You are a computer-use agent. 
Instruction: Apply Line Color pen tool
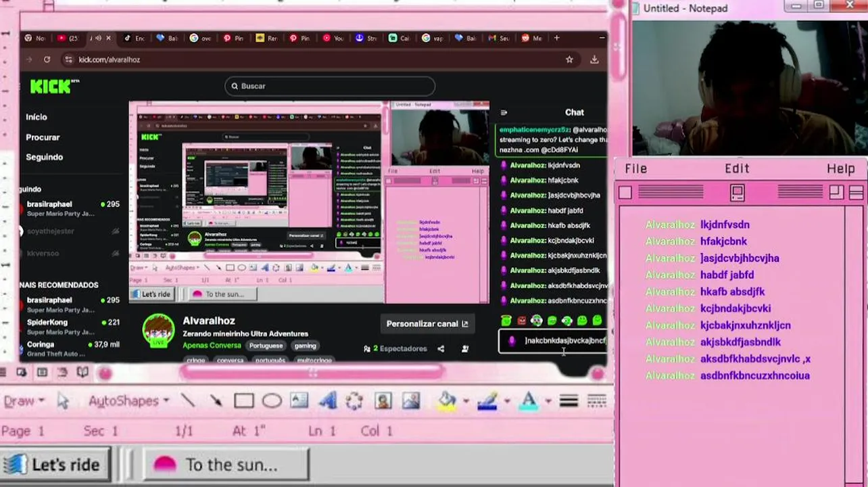point(487,401)
